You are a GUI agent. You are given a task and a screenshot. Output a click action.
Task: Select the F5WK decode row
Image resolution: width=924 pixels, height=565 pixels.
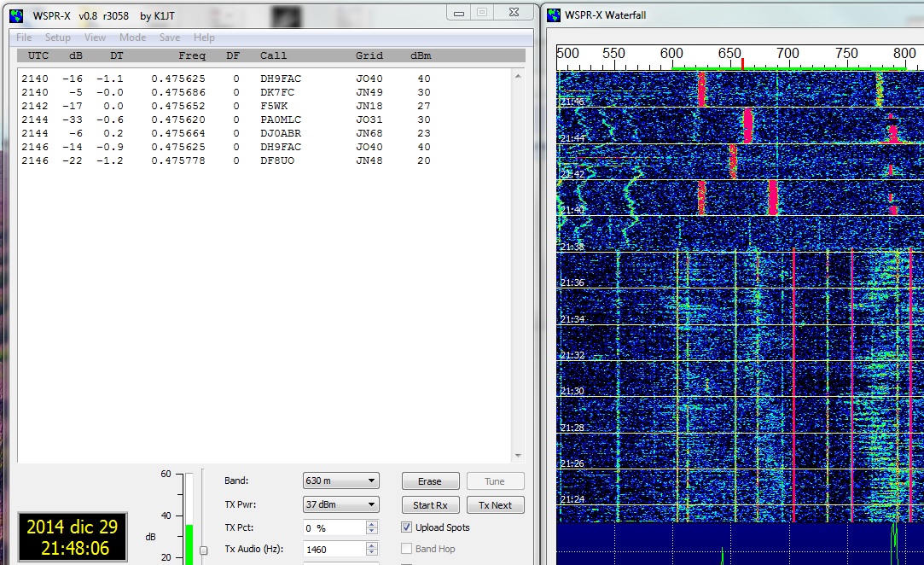pyautogui.click(x=226, y=106)
